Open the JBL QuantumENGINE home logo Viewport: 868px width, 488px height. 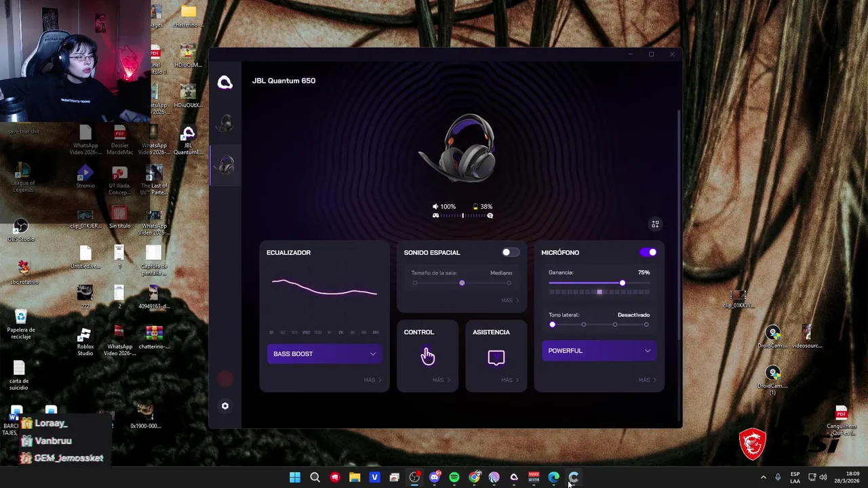224,82
